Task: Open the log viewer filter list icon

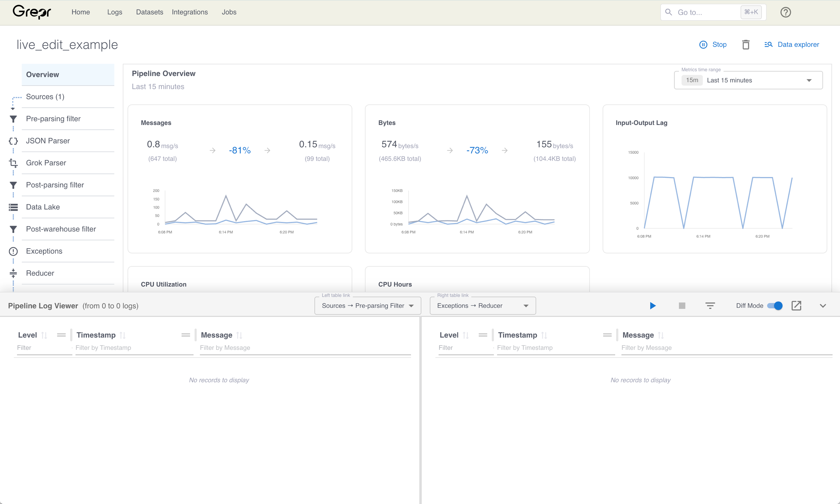Action: (x=710, y=306)
